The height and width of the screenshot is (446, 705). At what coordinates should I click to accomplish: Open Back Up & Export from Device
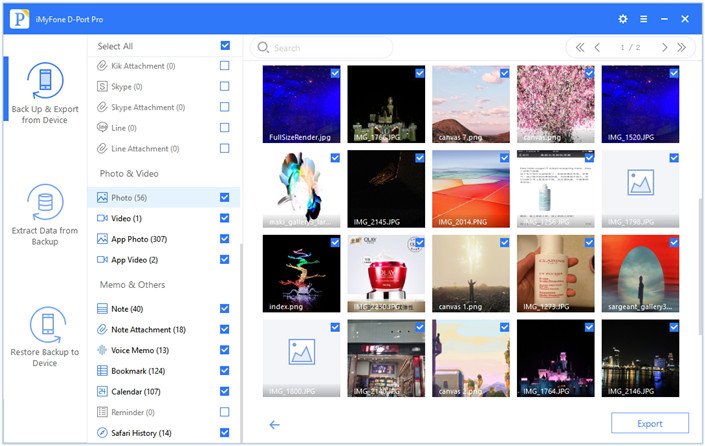(x=44, y=93)
